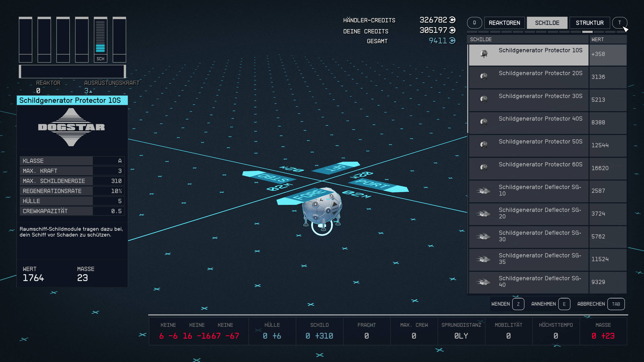Click the Protector 30S generator thumbnail icon
Screen dimensions: 644x362
coord(484,100)
